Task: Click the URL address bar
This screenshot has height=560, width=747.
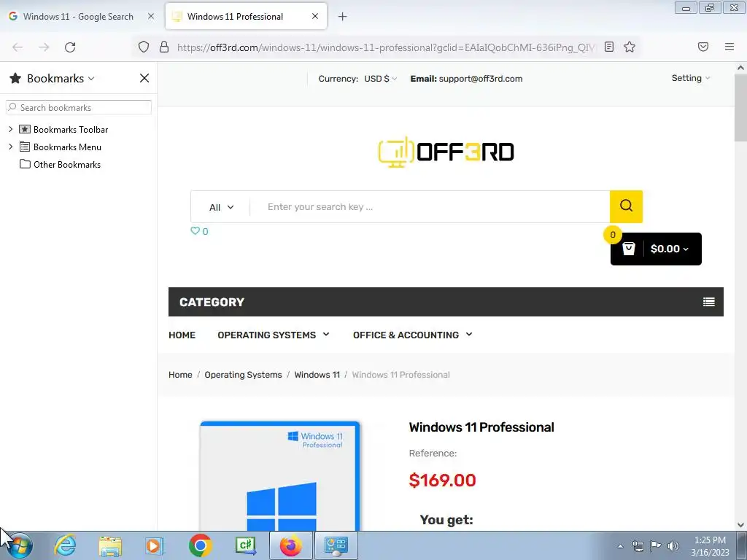Action: (386, 47)
